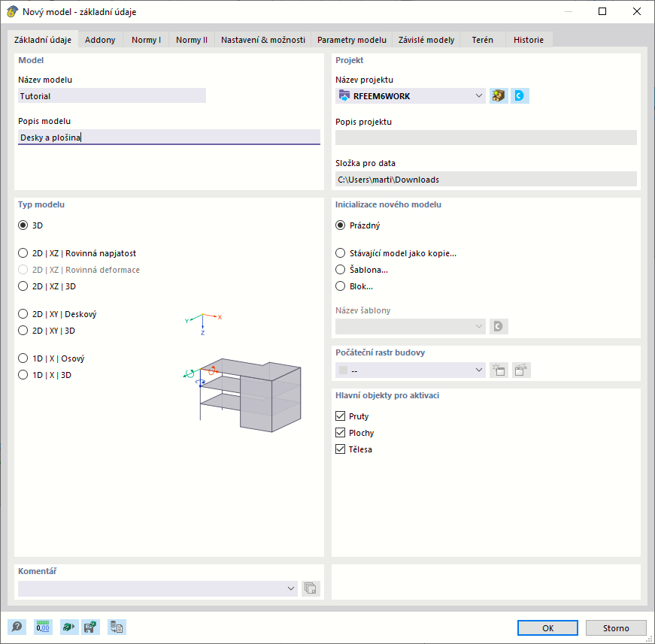The height and width of the screenshot is (644, 655).
Task: Switch to Normy II tab
Action: point(192,40)
